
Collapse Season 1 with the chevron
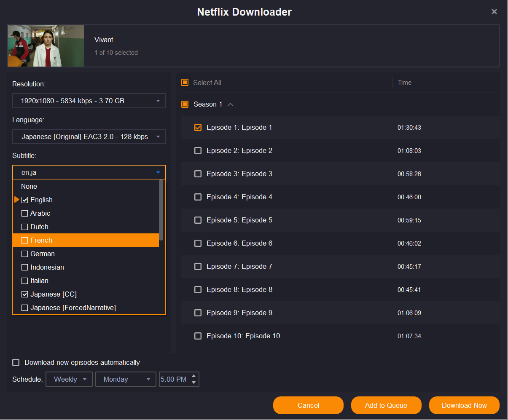coord(230,104)
